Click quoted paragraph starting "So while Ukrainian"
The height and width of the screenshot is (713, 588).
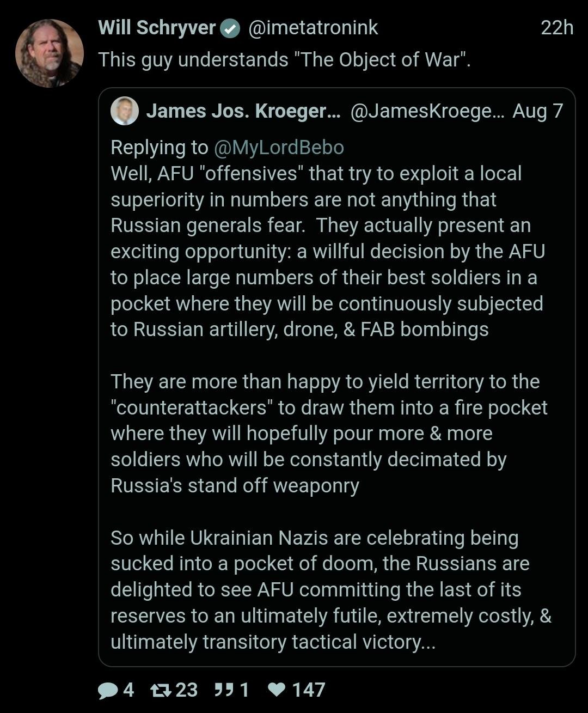click(x=327, y=589)
